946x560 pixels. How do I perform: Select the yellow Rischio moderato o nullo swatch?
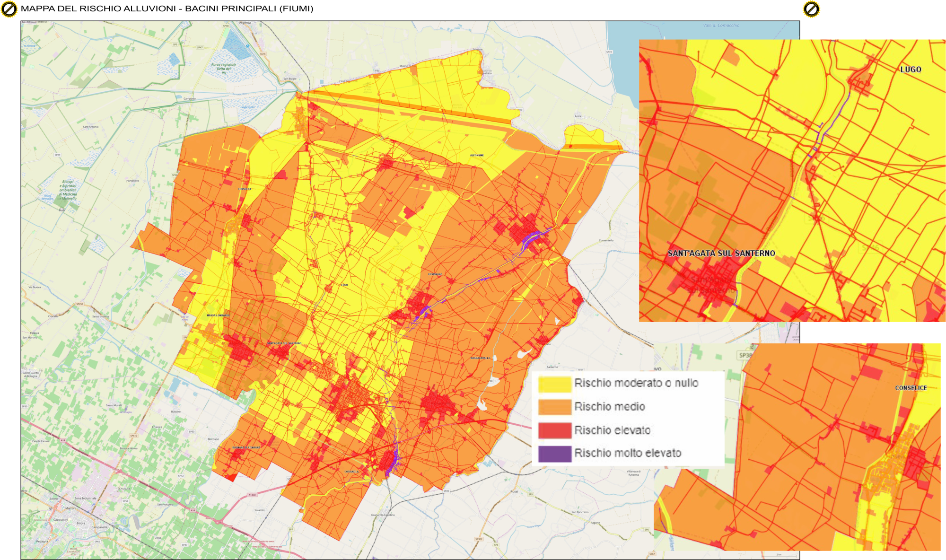click(555, 384)
